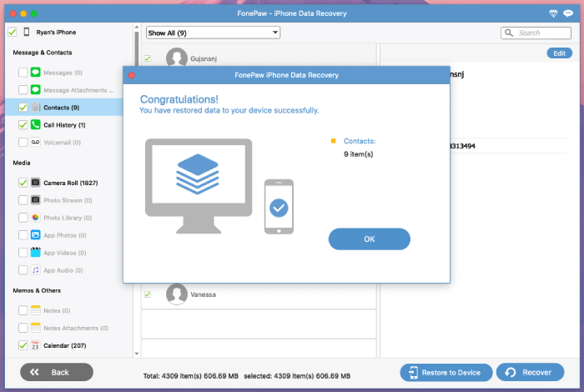Check the Messages (0) checkbox
584x392 pixels.
point(23,73)
